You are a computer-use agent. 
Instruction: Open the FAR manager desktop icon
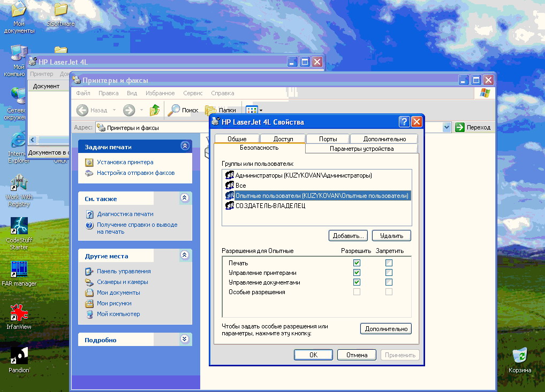click(19, 270)
